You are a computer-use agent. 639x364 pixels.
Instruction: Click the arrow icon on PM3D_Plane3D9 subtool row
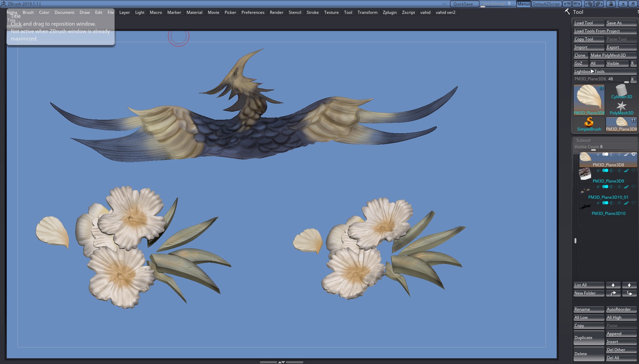(598, 171)
